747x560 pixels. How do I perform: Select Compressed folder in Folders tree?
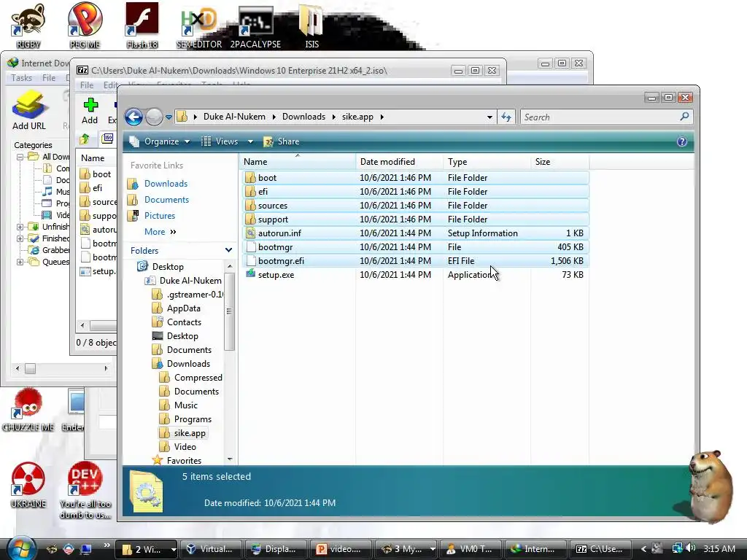click(198, 377)
